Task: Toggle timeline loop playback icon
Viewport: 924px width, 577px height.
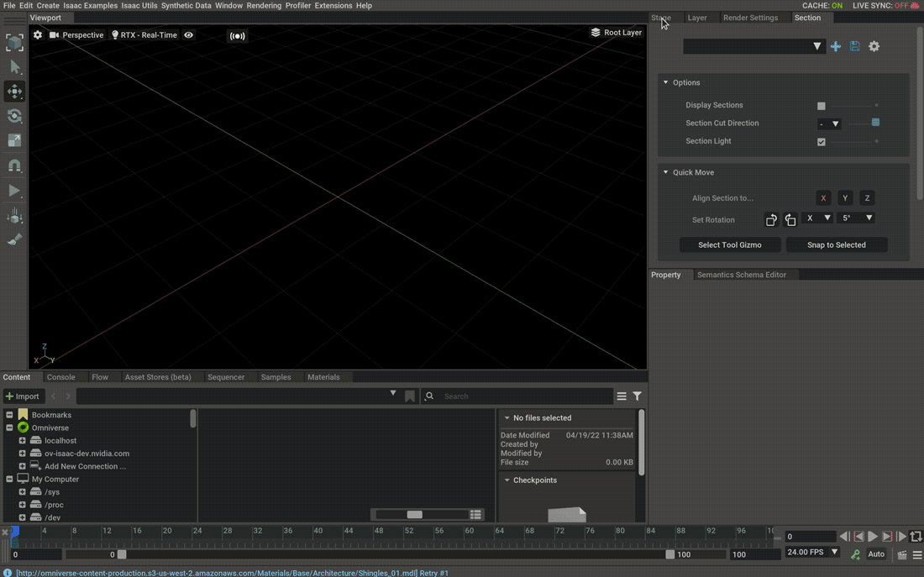Action: click(x=916, y=537)
